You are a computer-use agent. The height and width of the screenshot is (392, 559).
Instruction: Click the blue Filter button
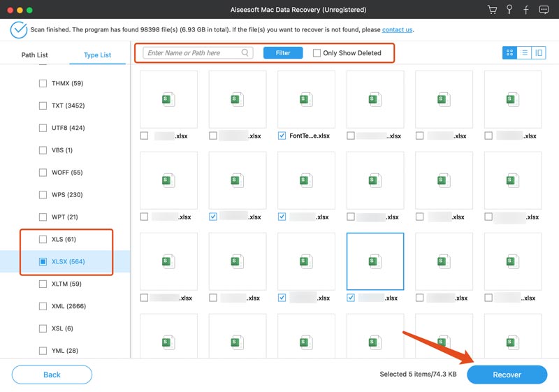[x=282, y=52]
